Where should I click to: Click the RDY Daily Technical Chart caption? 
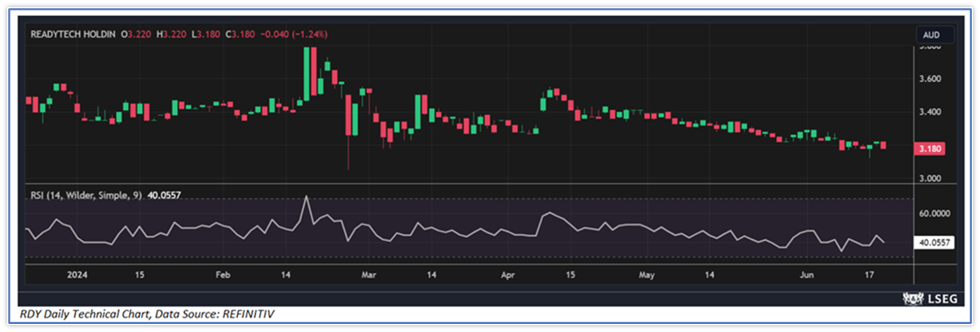[x=147, y=314]
